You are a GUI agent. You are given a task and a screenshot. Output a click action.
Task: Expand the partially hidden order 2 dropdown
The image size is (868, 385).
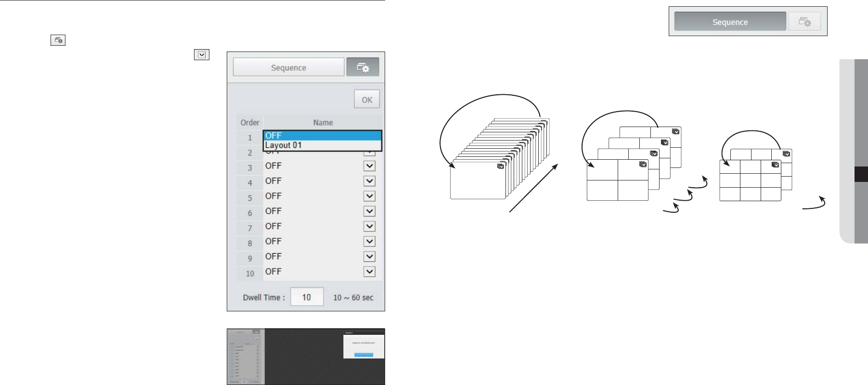coord(369,154)
